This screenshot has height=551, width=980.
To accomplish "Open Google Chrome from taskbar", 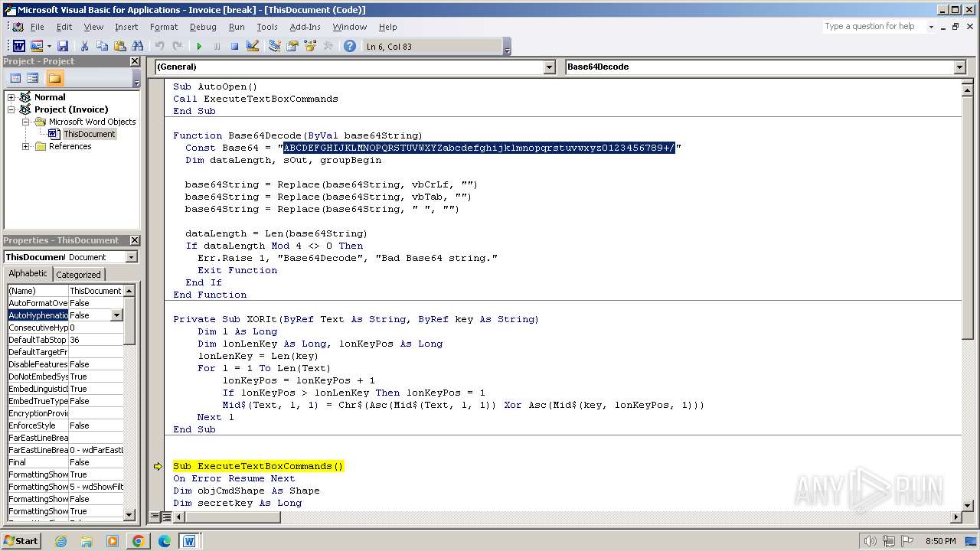I will pos(138,541).
